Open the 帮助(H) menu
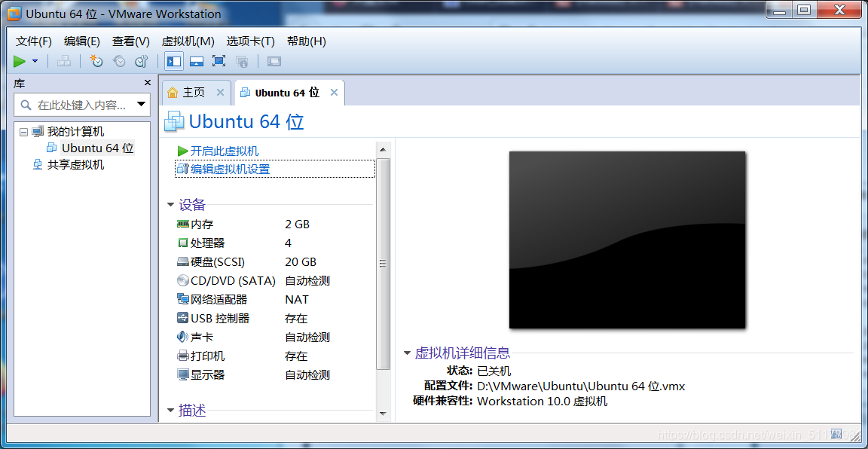This screenshot has width=868, height=449. coord(306,41)
